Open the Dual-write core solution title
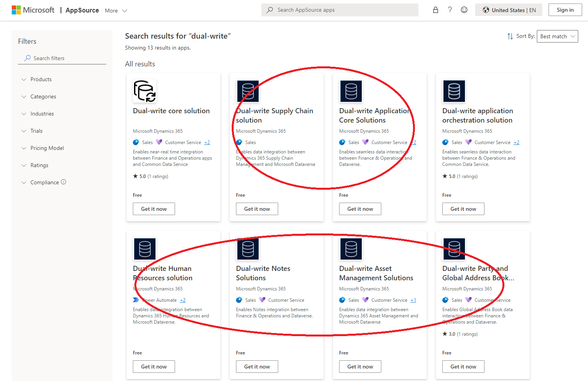 pyautogui.click(x=171, y=111)
